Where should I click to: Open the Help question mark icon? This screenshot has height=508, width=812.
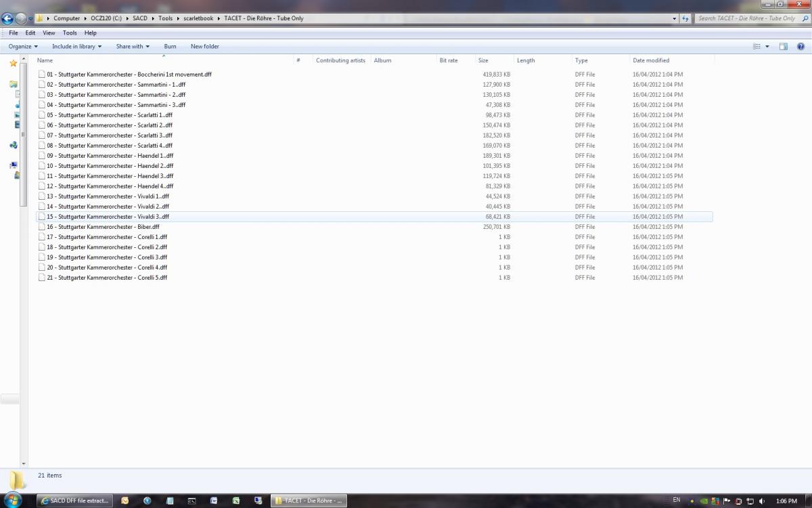click(800, 47)
